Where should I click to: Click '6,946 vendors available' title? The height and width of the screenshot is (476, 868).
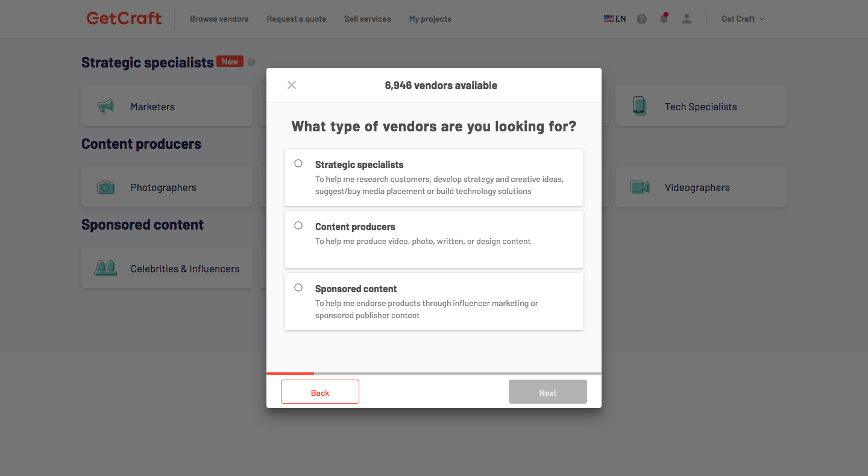[x=441, y=86]
